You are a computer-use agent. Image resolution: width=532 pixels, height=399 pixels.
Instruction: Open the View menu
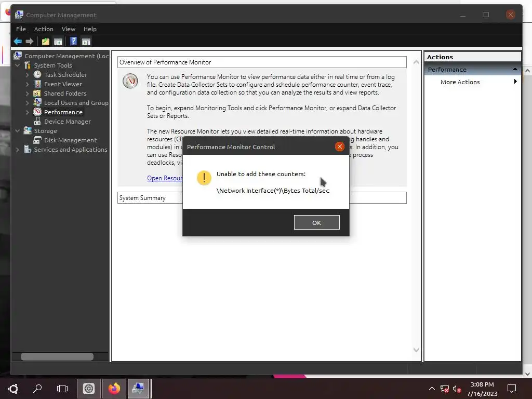pos(68,29)
